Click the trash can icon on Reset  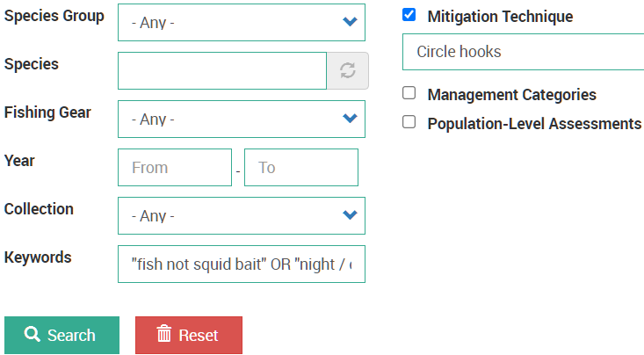click(x=164, y=334)
